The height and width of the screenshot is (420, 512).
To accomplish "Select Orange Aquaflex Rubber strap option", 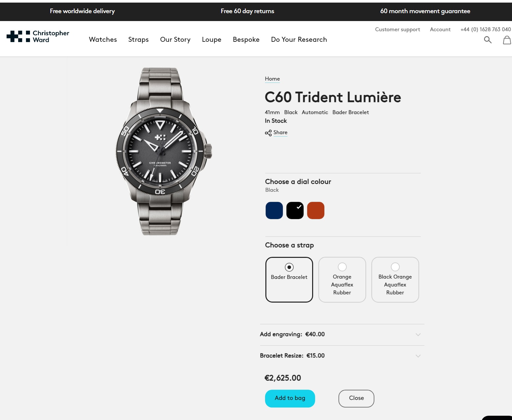I will pos(342,280).
